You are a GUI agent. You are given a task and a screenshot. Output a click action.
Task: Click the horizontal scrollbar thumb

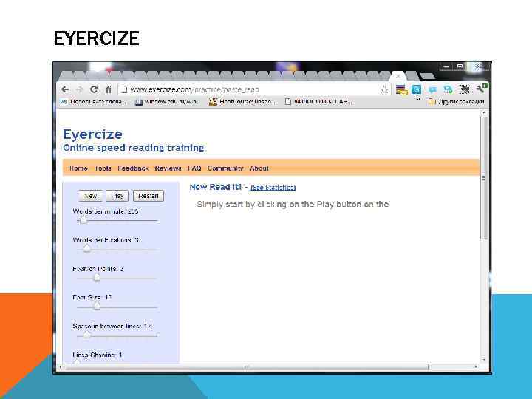[247, 367]
